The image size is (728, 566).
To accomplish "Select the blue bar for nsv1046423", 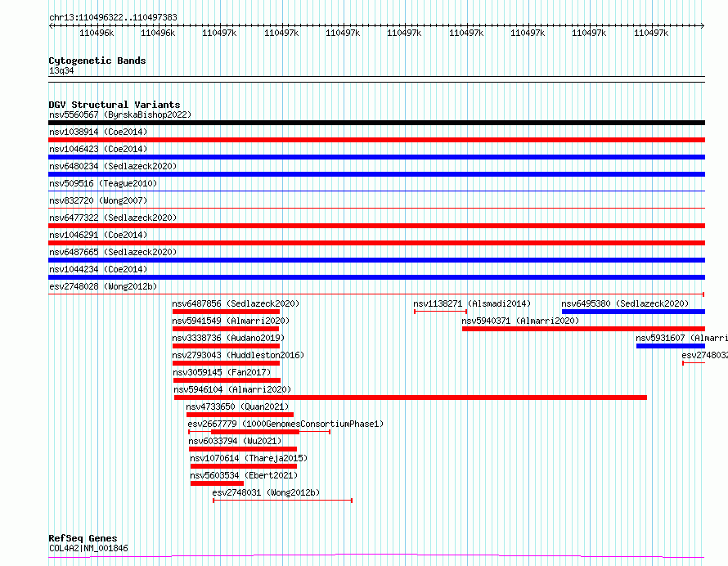I will pyautogui.click(x=376, y=157).
